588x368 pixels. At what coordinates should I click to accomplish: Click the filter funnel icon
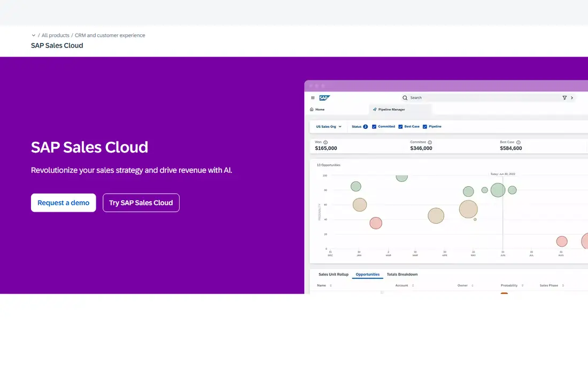(564, 97)
